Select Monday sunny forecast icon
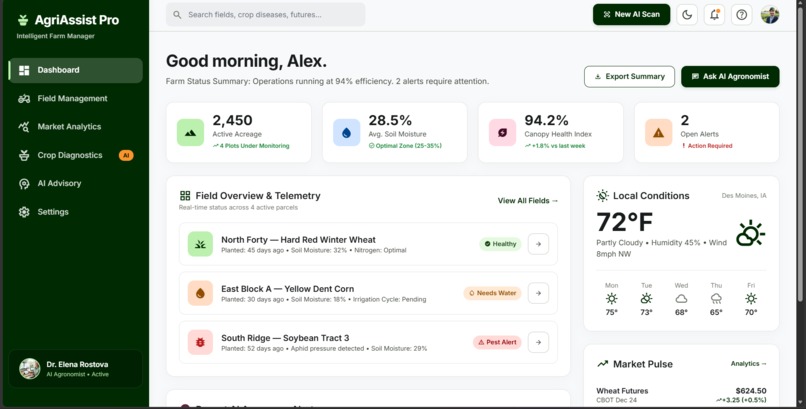This screenshot has width=806, height=409. click(x=611, y=299)
